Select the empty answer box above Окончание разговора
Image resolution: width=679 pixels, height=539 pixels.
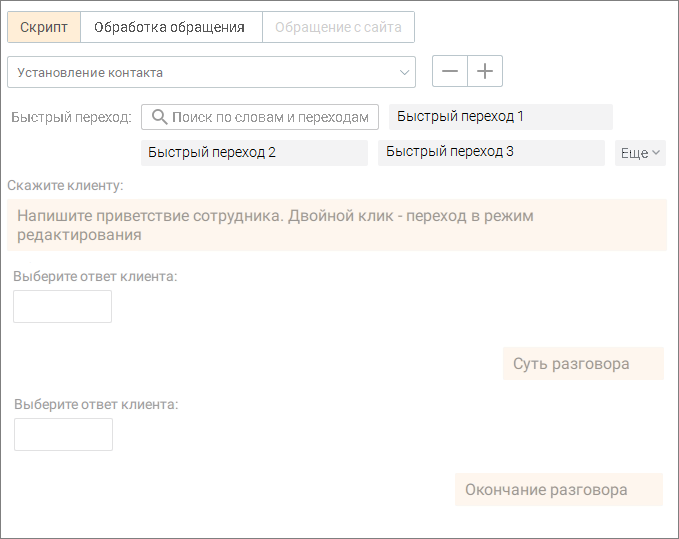point(63,434)
